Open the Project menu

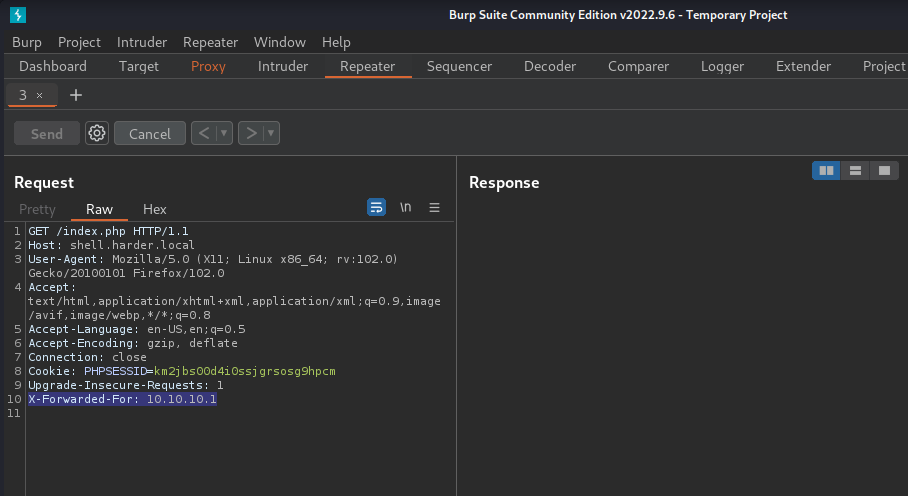(x=79, y=42)
